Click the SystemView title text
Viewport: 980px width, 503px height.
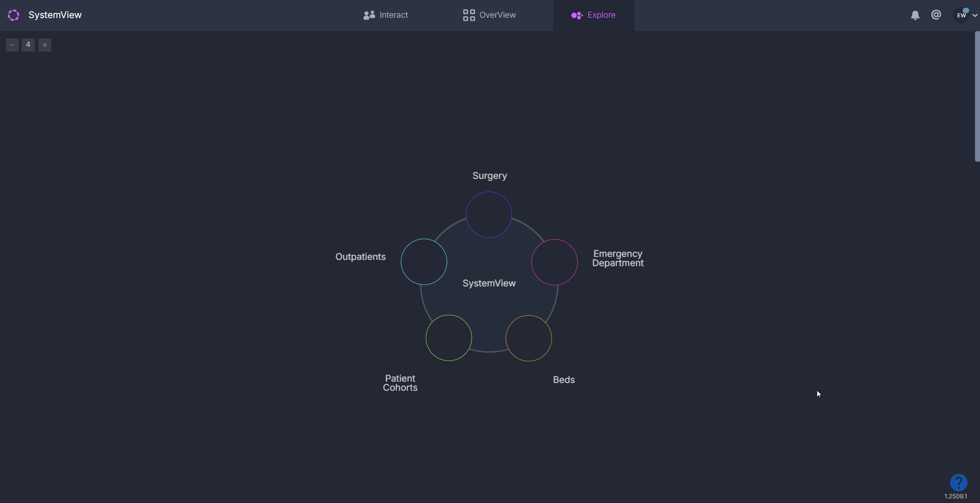(55, 15)
